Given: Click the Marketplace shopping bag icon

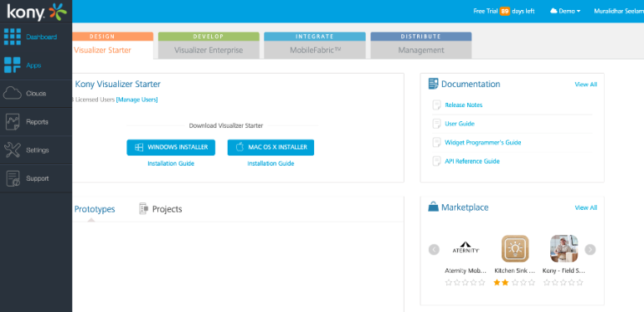Looking at the screenshot, I should [433, 207].
